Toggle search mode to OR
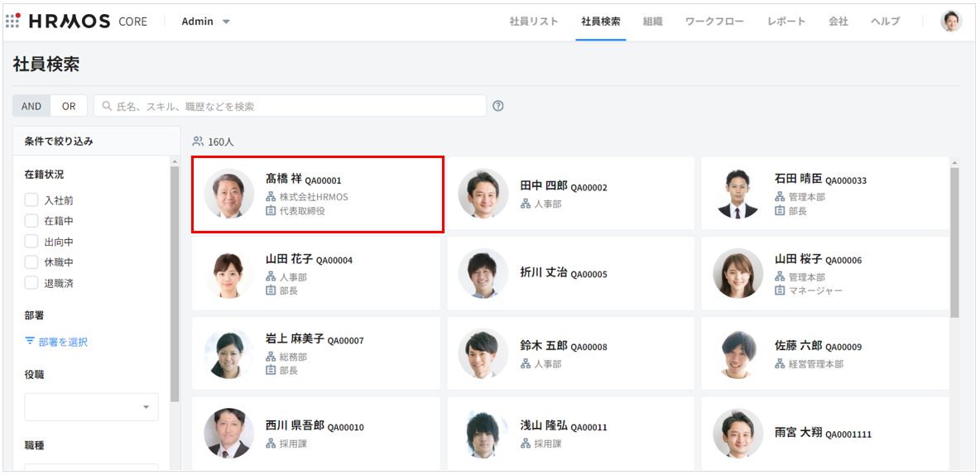Viewport: 980px width, 475px height. 69,106
